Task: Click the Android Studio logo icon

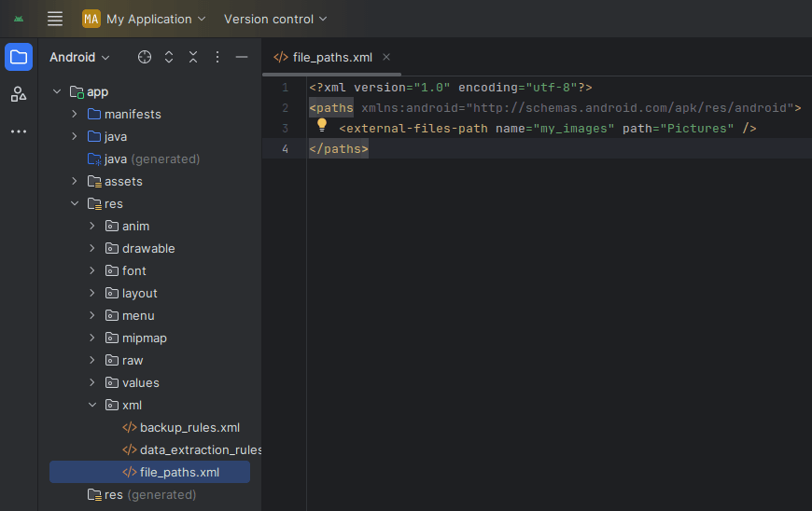Action: pyautogui.click(x=19, y=20)
